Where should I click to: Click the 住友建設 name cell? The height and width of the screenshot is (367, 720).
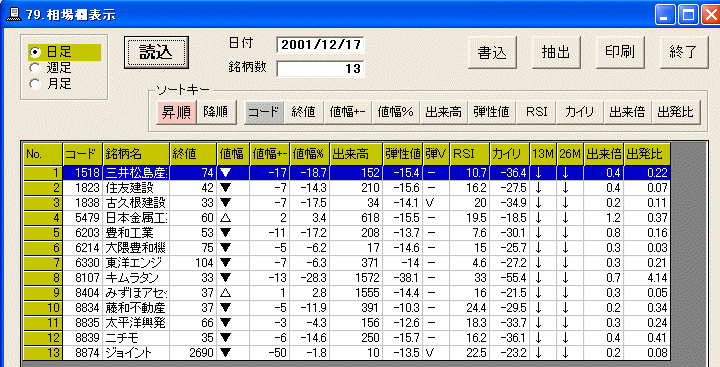[x=136, y=188]
